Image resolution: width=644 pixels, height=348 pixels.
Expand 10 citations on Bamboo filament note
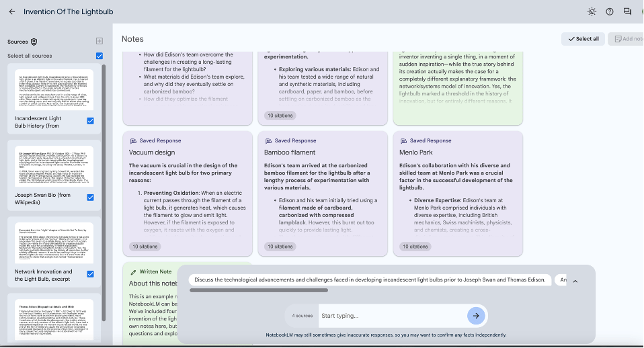[280, 247]
